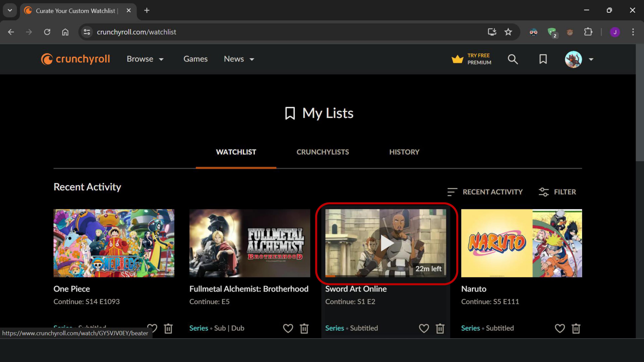Click trash icon for Fullmetal Alchemist: Brotherhood
The height and width of the screenshot is (362, 644).
click(x=304, y=328)
